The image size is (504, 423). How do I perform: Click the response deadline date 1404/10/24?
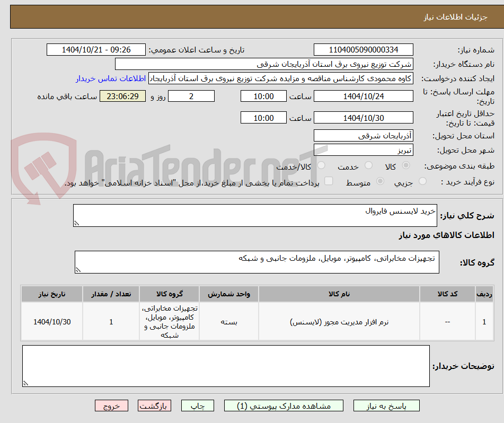point(363,96)
